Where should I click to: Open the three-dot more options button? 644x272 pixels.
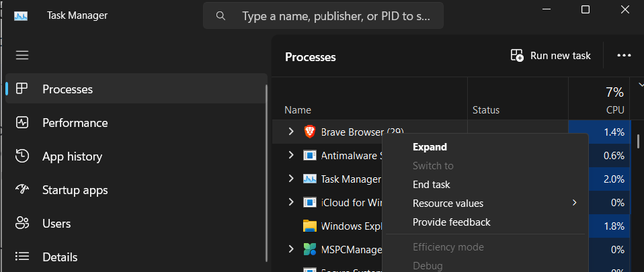pos(624,56)
